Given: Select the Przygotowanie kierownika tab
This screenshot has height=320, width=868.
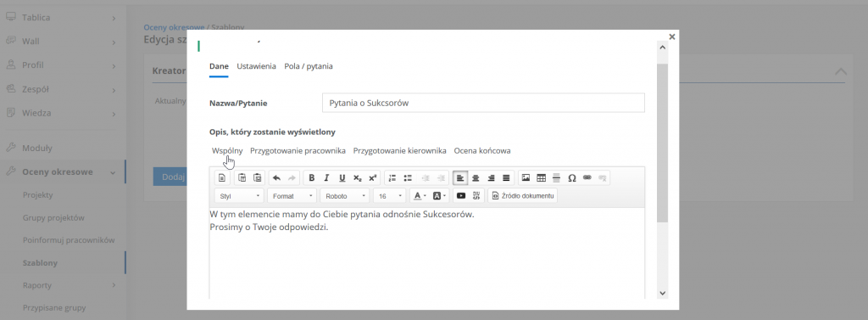Looking at the screenshot, I should tap(400, 150).
